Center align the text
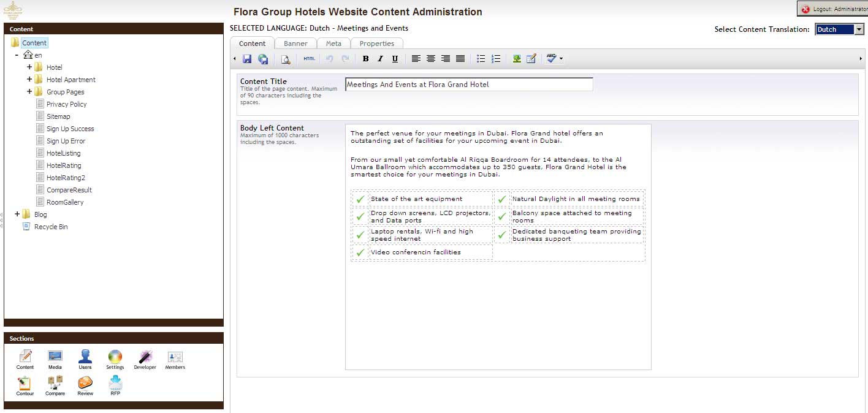868x413 pixels. click(431, 59)
